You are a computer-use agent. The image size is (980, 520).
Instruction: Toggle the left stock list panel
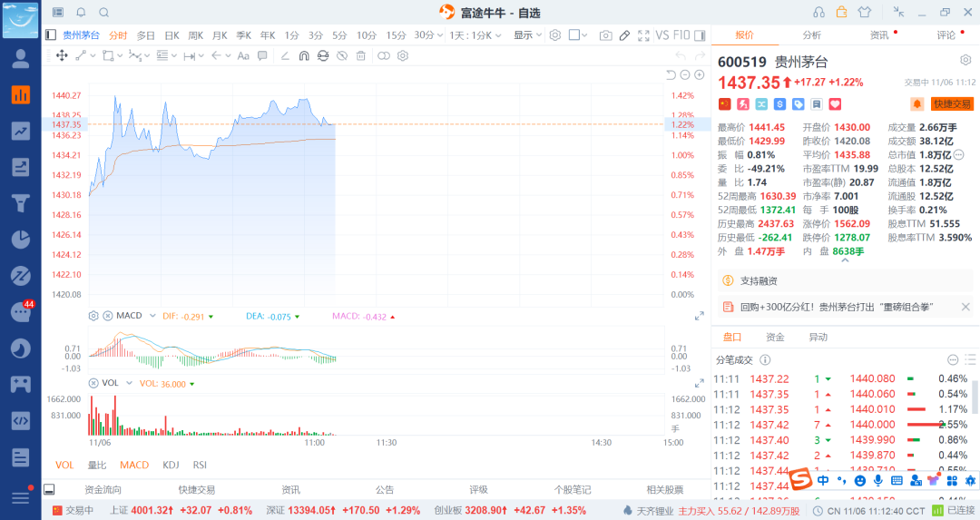point(51,35)
